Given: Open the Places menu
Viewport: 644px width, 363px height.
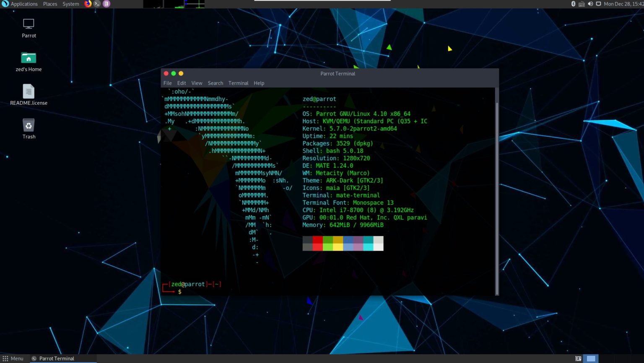Looking at the screenshot, I should [x=50, y=4].
